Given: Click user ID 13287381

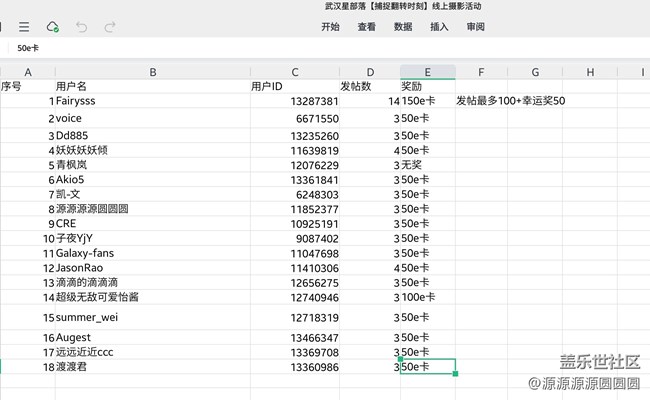Looking at the screenshot, I should 295,101.
